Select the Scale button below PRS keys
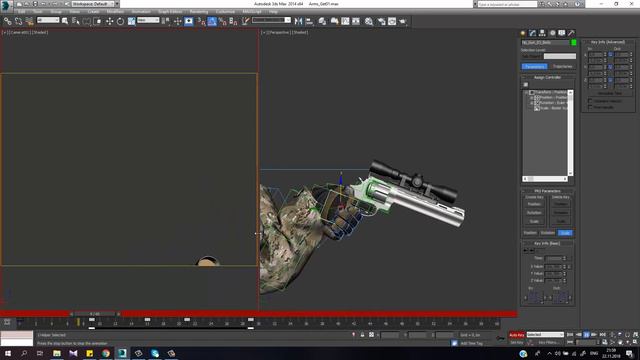The image size is (640, 360). pos(565,233)
